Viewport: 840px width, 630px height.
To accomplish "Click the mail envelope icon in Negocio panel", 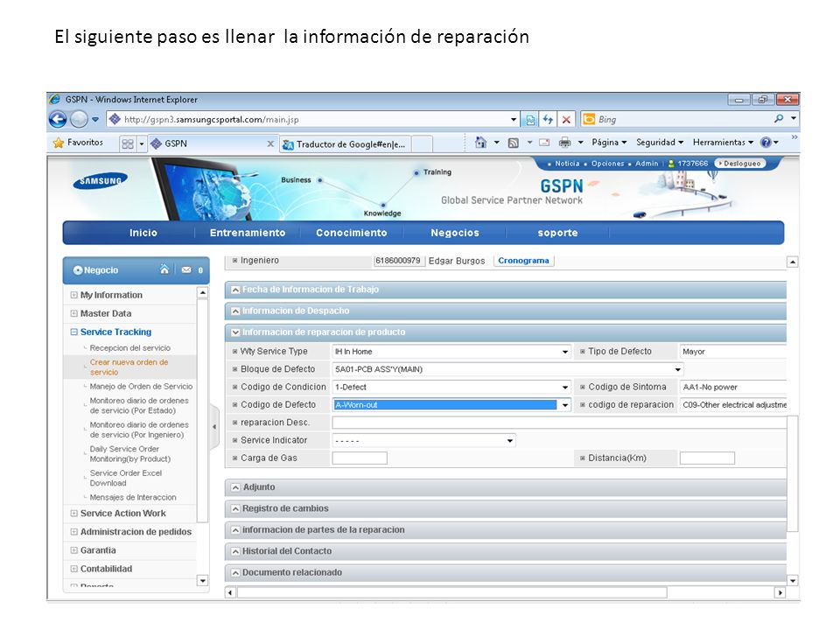I will pyautogui.click(x=185, y=270).
